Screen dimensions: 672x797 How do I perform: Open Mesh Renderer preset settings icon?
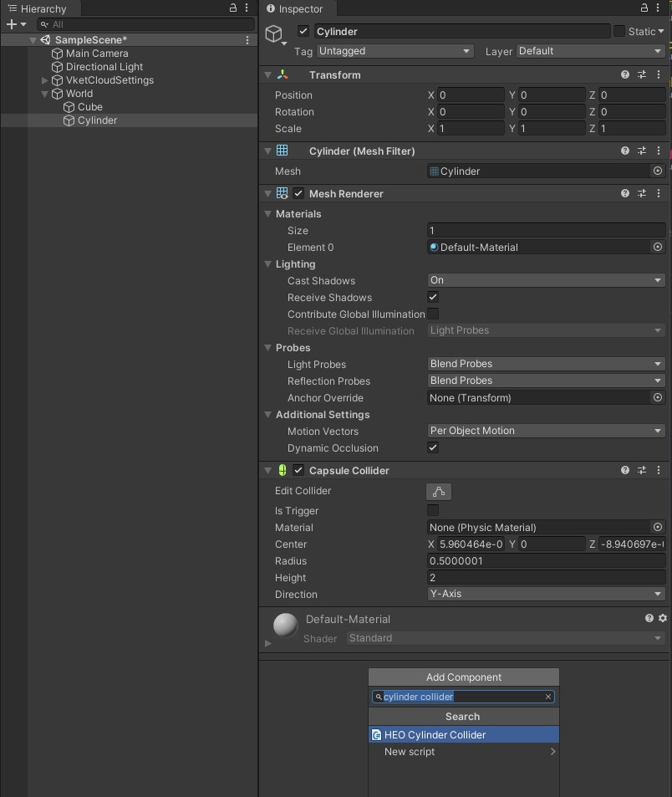click(x=642, y=194)
